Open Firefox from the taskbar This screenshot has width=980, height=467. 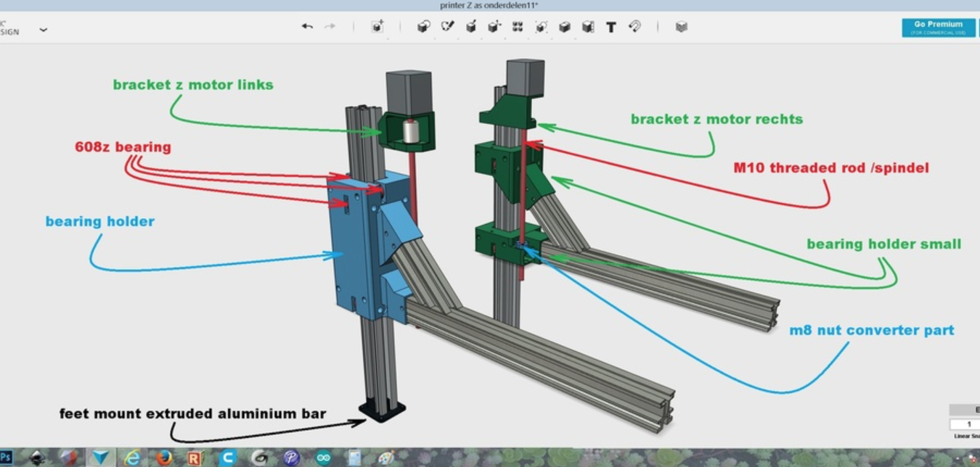pyautogui.click(x=164, y=458)
